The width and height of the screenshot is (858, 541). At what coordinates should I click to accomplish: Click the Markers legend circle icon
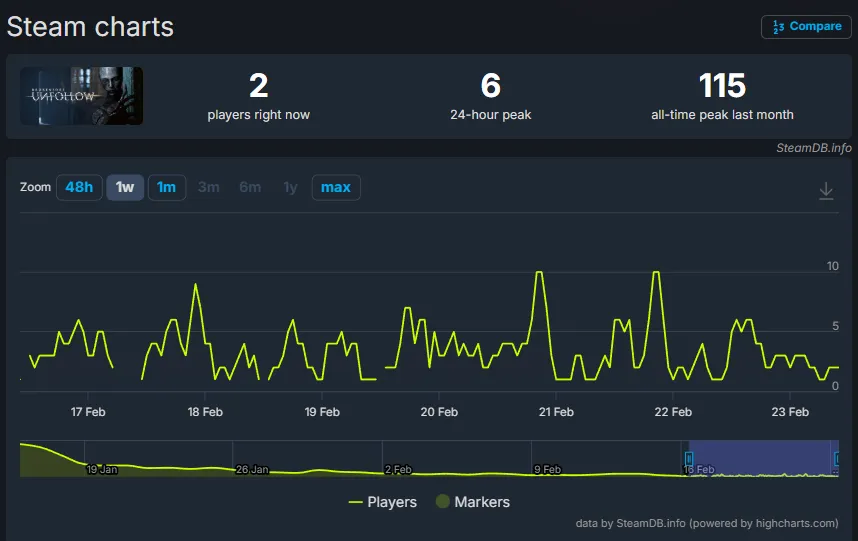[442, 502]
